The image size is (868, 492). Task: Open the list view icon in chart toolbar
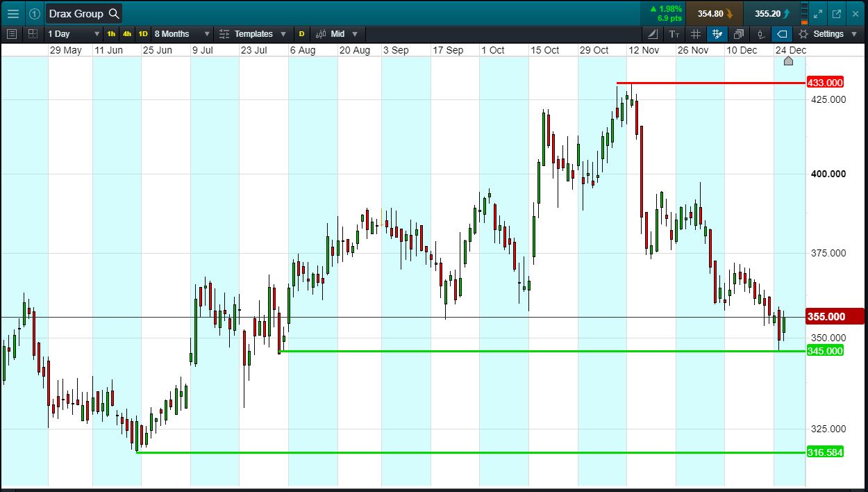(x=12, y=33)
